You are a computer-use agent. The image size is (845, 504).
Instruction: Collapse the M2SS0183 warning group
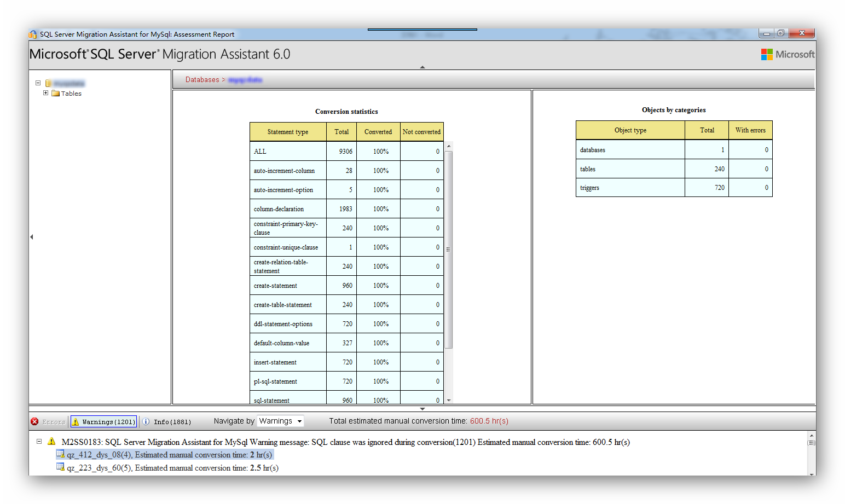pyautogui.click(x=39, y=441)
